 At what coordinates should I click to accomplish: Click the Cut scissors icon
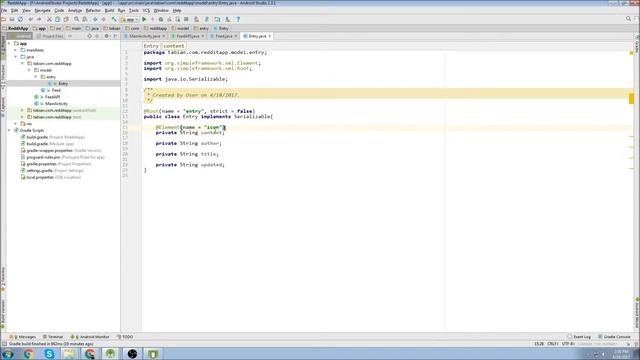coord(49,19)
